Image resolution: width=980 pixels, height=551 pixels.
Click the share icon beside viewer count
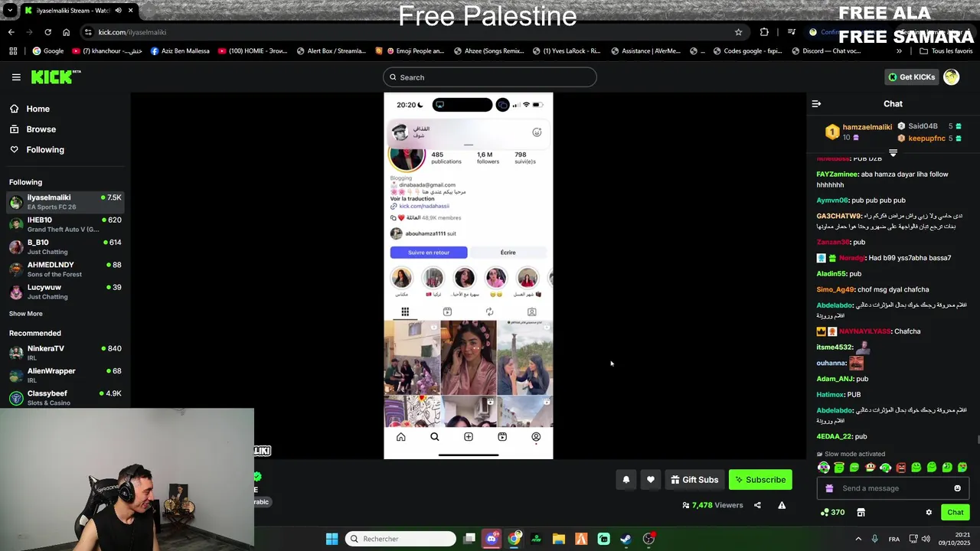point(757,505)
